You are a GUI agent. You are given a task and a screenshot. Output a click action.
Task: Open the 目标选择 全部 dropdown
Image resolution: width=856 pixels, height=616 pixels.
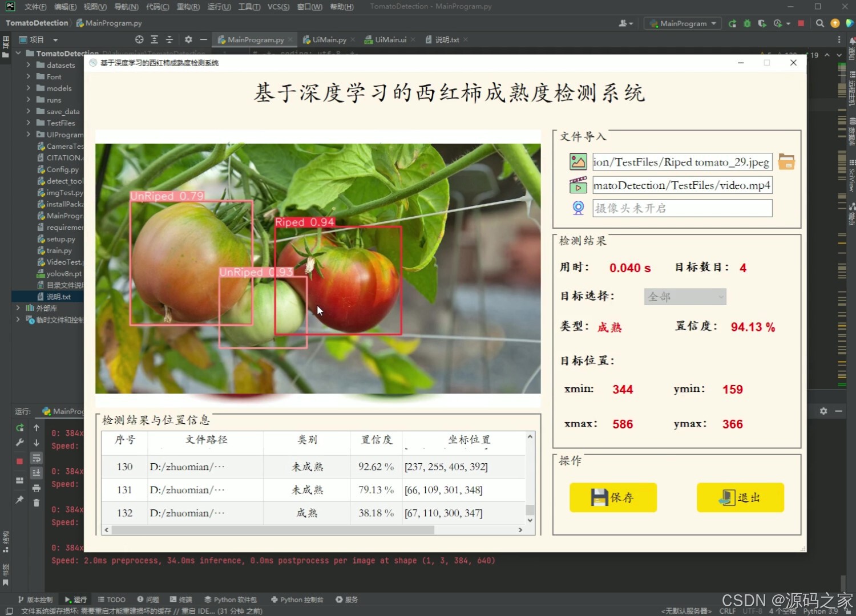684,297
